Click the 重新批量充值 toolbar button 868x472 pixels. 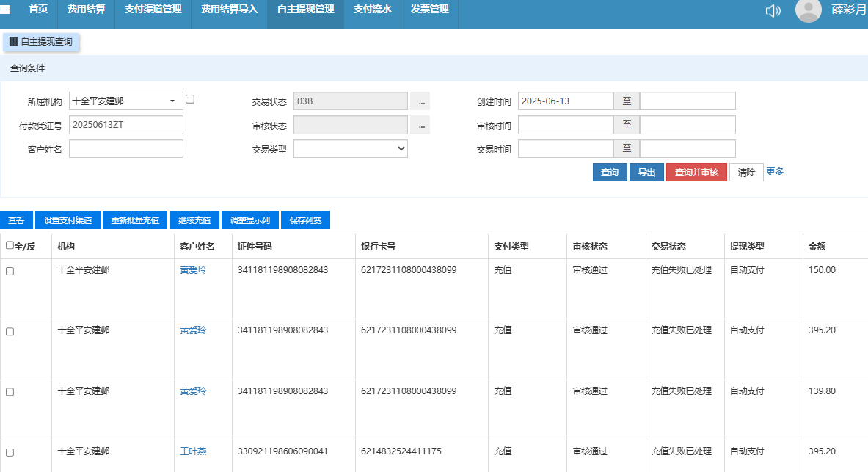tap(135, 220)
